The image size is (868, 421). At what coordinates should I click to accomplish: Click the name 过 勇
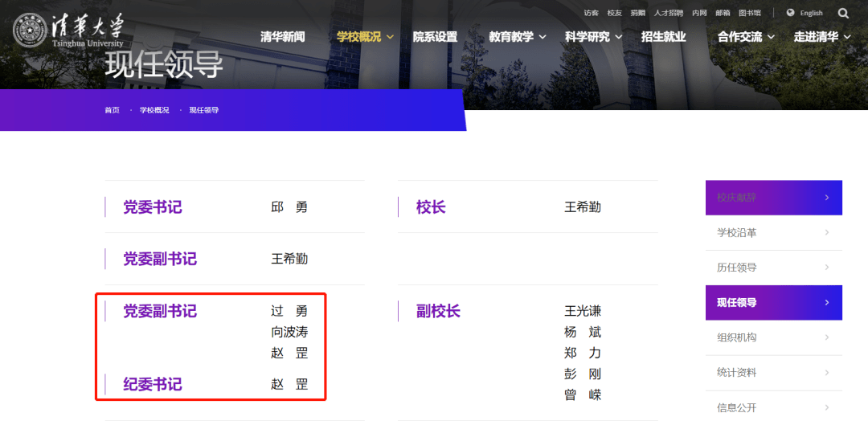pos(289,311)
